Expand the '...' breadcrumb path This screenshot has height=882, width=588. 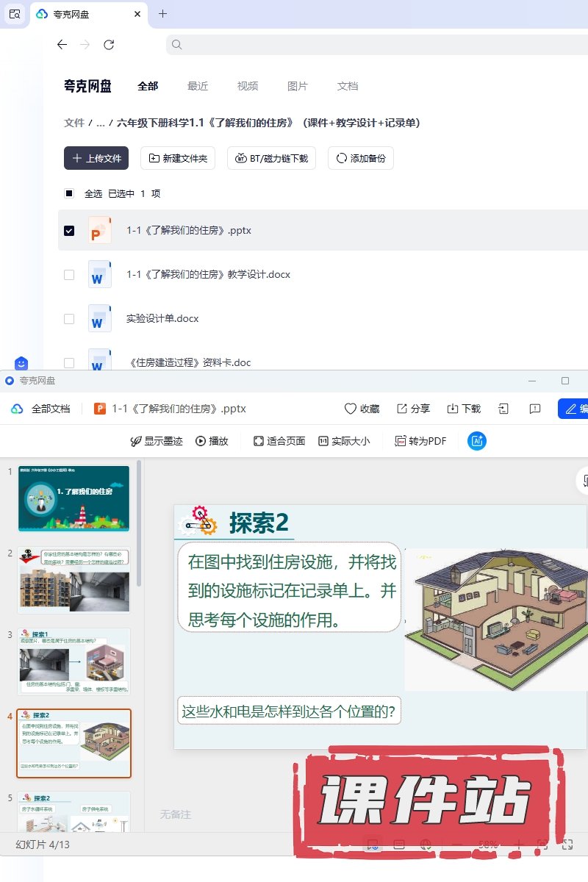[x=101, y=123]
